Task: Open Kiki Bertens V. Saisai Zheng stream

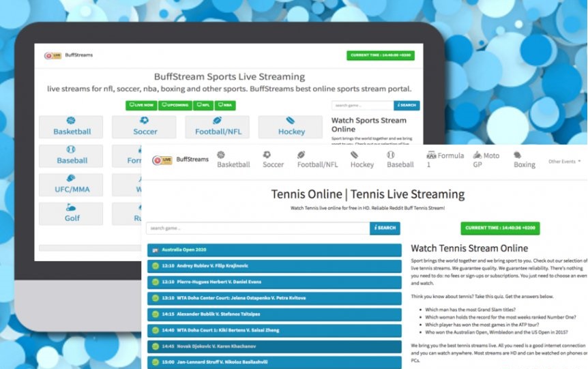Action: [274, 330]
